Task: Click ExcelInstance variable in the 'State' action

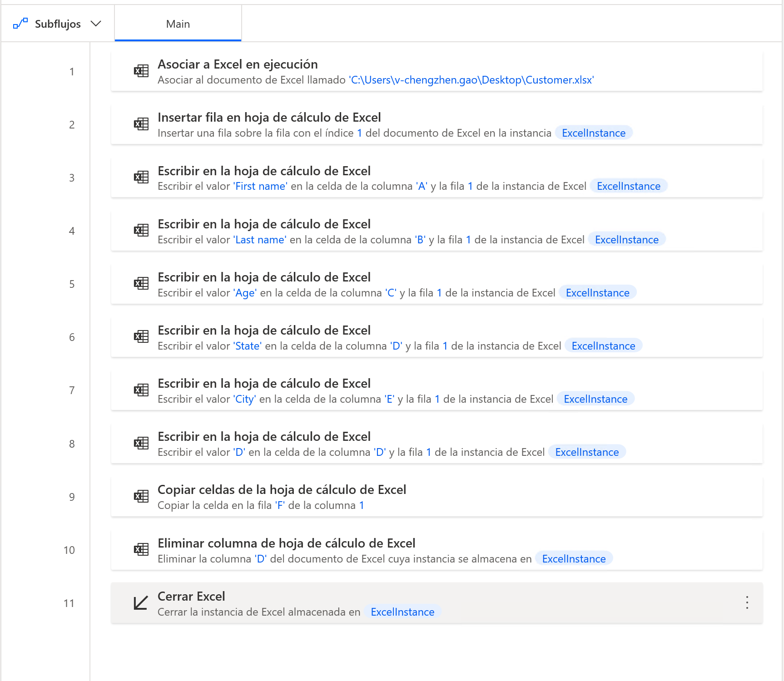Action: [604, 346]
